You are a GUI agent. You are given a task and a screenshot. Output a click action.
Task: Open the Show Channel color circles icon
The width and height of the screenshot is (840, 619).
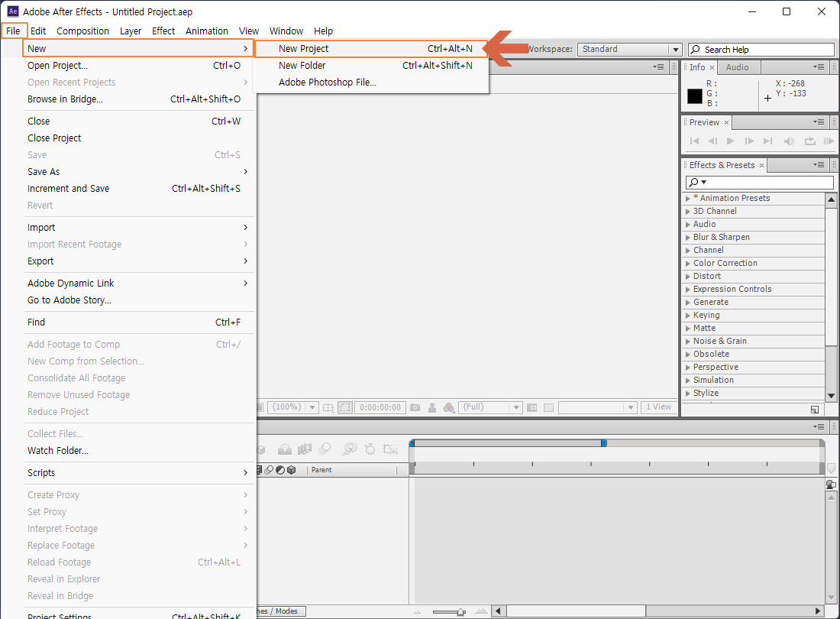tap(449, 407)
